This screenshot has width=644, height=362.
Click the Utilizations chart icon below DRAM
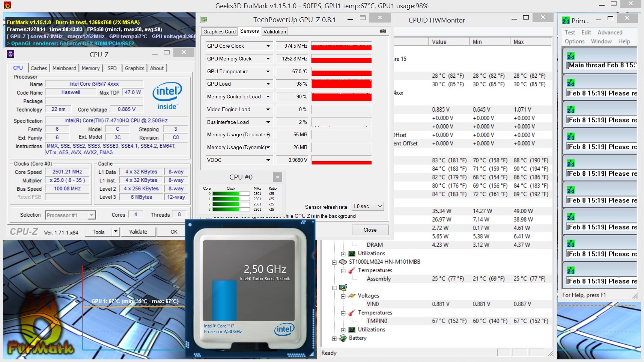[352, 253]
